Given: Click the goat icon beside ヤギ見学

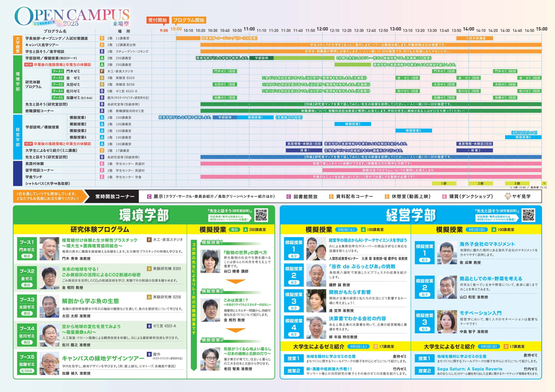Looking at the screenshot, I should pyautogui.click(x=508, y=196).
